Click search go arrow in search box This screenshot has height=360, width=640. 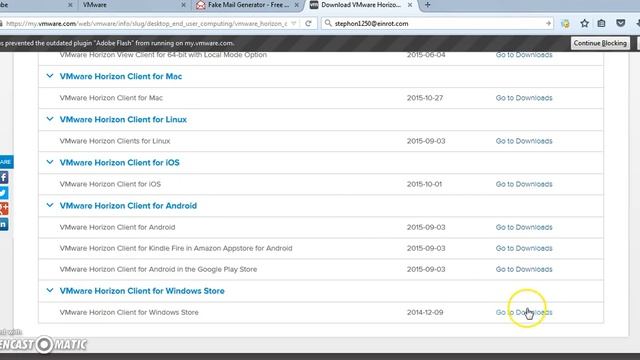[548, 23]
